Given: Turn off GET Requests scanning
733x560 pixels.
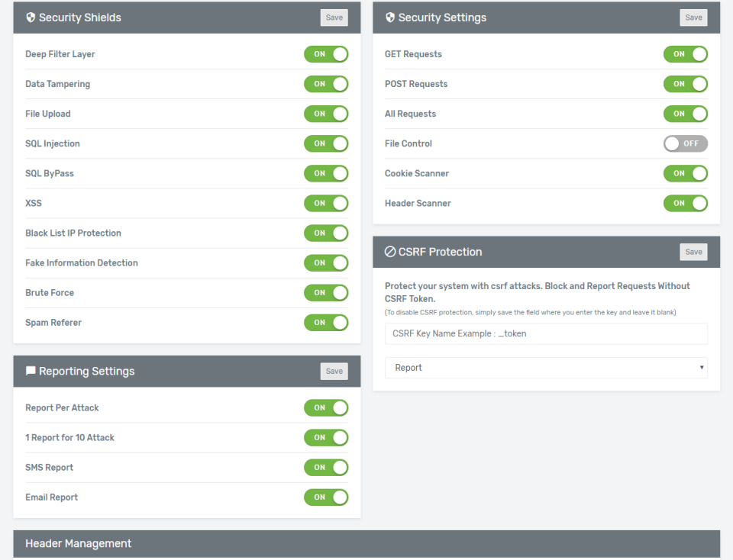Looking at the screenshot, I should point(685,54).
